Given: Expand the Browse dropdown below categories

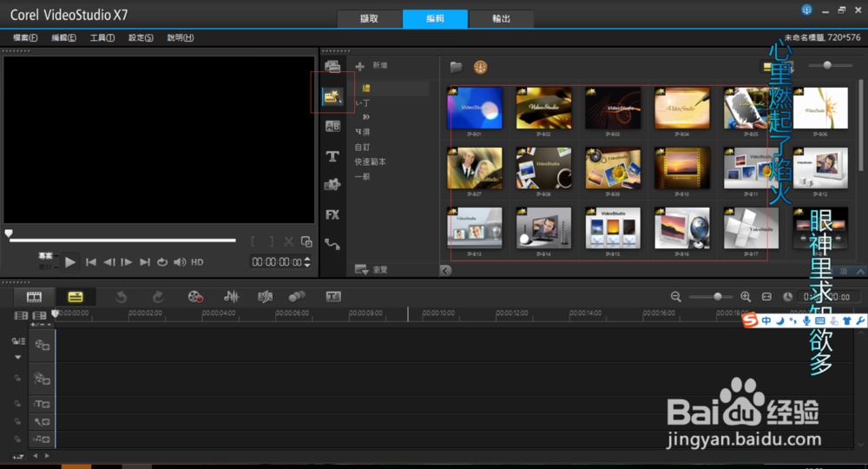Looking at the screenshot, I should coord(363,269).
